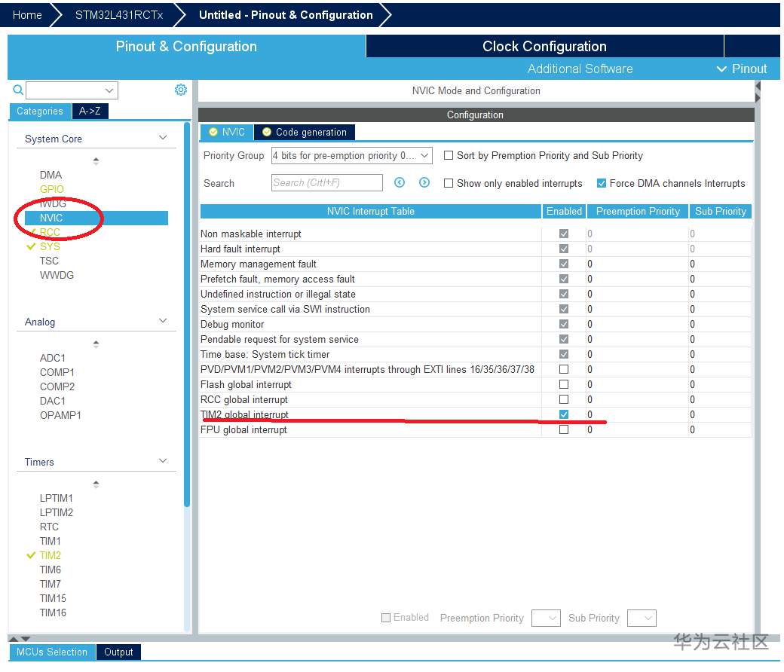
Task: Select NVIC in System Core list
Action: pyautogui.click(x=96, y=218)
